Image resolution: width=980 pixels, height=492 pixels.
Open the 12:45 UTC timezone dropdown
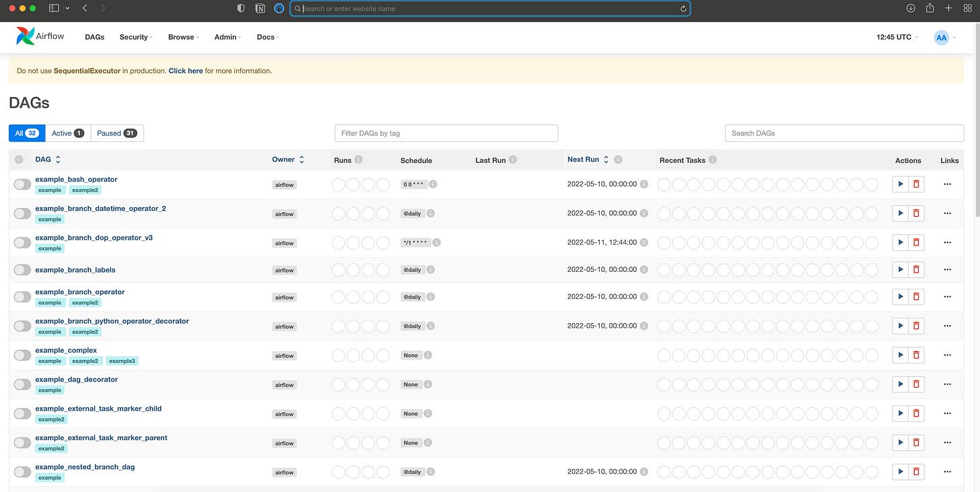(896, 37)
